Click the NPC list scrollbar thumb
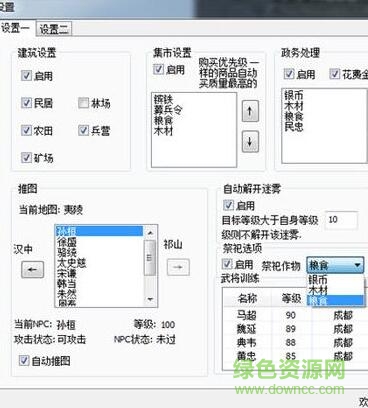 [150, 257]
